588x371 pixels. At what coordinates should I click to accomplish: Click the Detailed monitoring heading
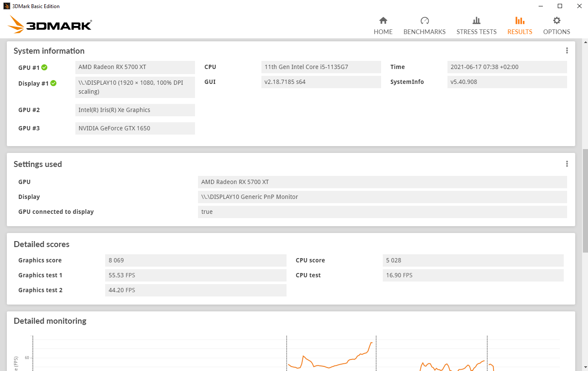(x=50, y=321)
